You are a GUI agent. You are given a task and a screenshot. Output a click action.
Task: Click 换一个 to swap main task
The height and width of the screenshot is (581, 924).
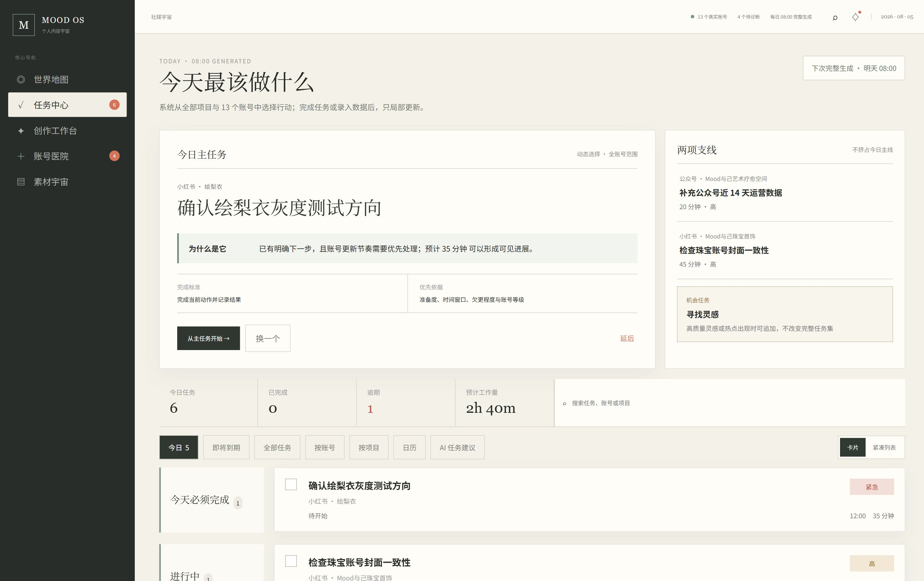click(268, 338)
